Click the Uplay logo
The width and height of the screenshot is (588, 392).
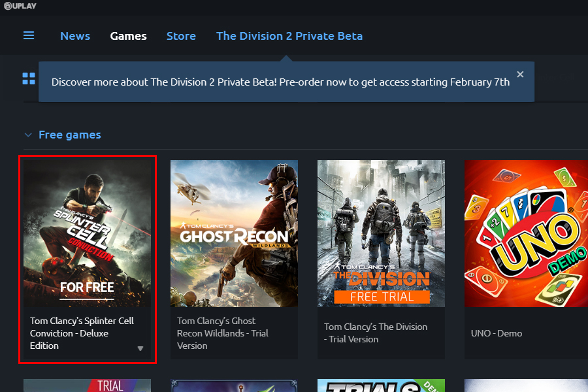(20, 6)
